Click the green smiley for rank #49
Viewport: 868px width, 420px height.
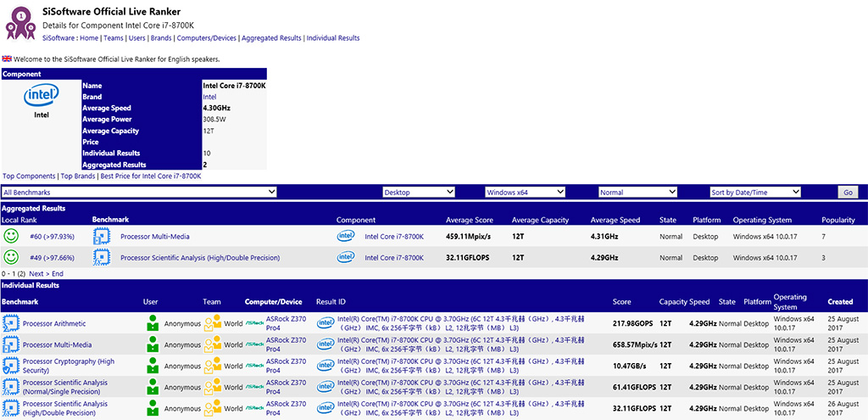(x=11, y=257)
